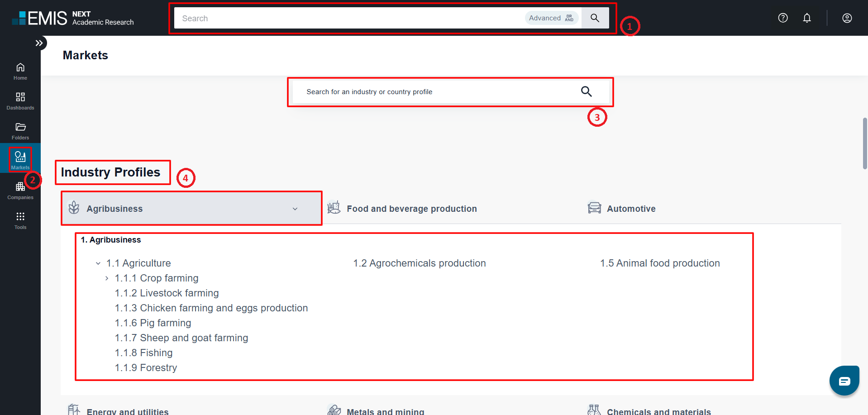The image size is (868, 415).
Task: Open the Advanced search option
Action: [x=551, y=18]
